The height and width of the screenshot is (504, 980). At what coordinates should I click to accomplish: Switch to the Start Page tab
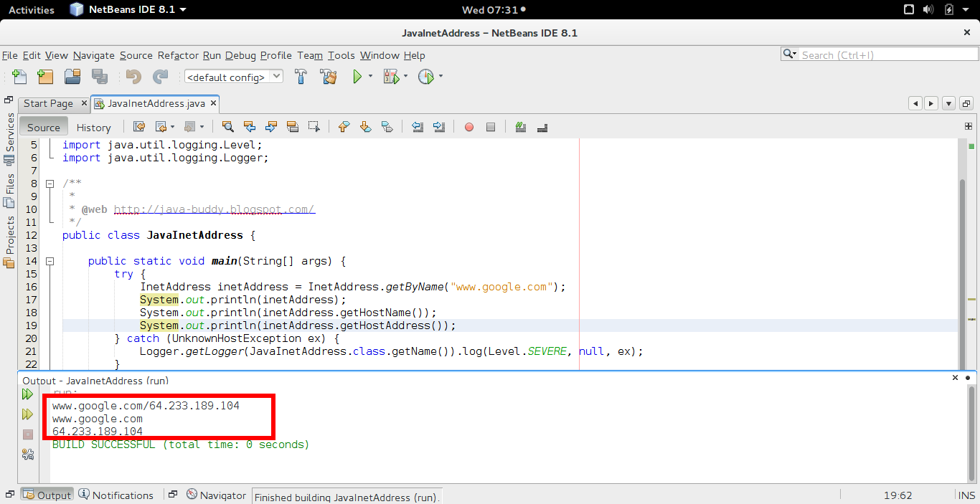48,103
